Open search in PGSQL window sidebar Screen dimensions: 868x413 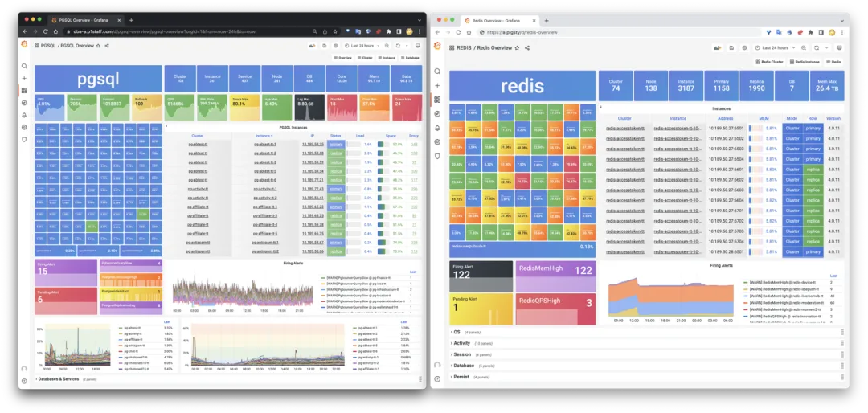point(24,67)
